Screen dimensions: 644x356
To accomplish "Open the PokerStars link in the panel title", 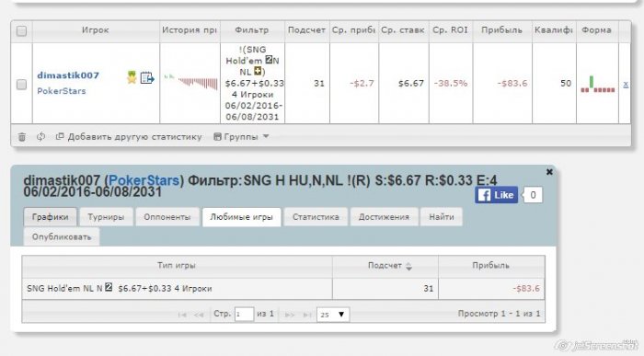I will point(144,180).
